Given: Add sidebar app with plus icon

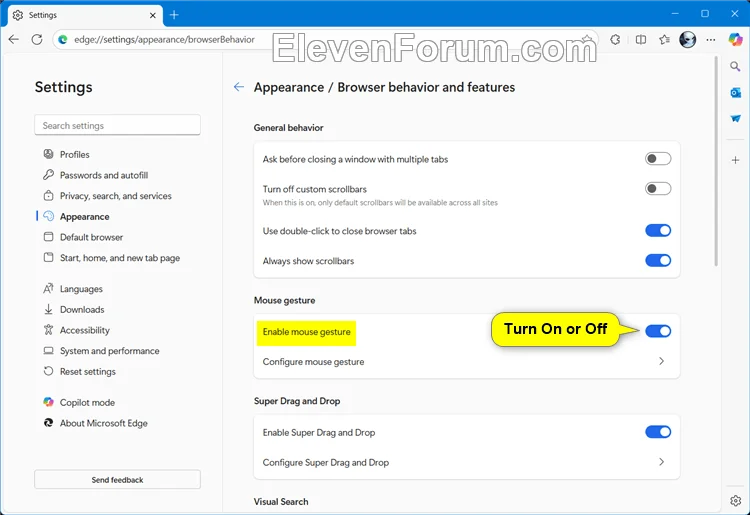Looking at the screenshot, I should [x=735, y=160].
